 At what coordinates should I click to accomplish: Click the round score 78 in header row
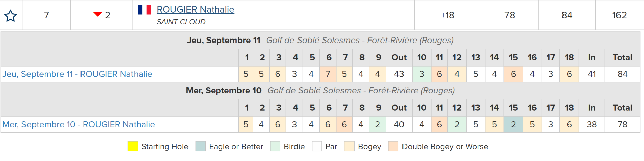(509, 15)
